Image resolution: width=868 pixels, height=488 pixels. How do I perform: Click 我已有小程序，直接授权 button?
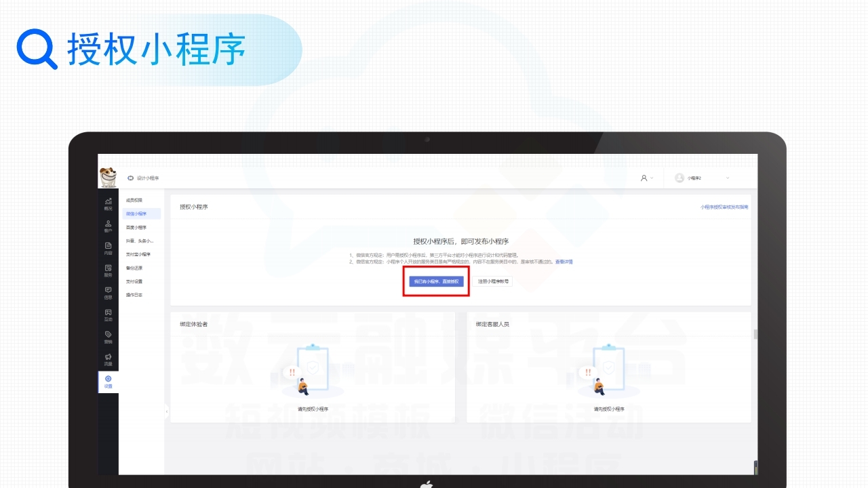437,281
